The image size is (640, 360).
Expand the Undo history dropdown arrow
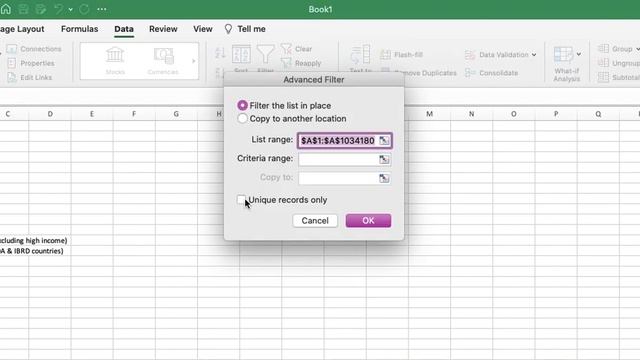[71, 9]
